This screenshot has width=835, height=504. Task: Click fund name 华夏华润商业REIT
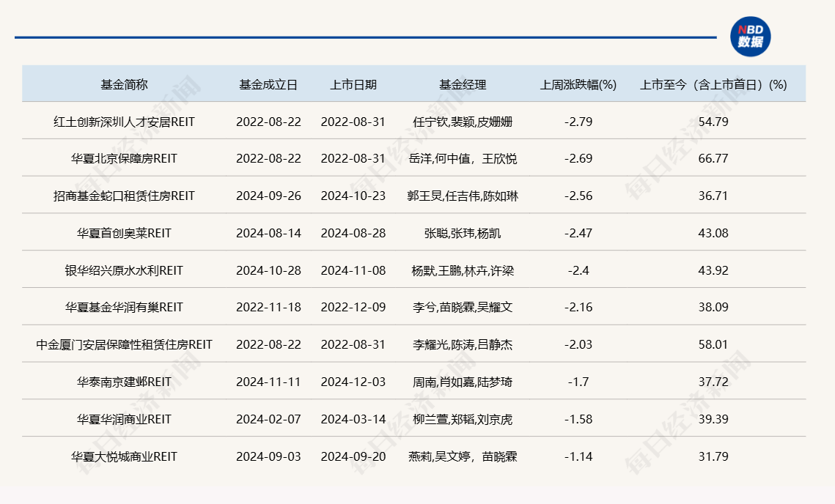[124, 419]
